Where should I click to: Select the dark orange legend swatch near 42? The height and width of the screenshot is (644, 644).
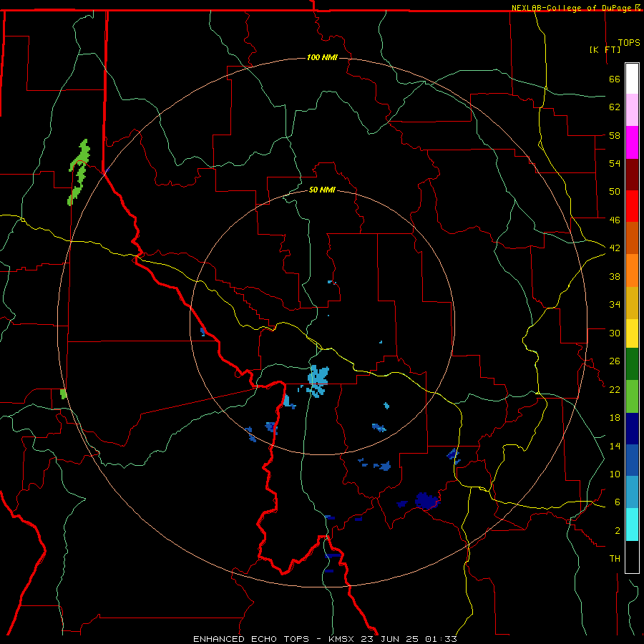tap(632, 238)
